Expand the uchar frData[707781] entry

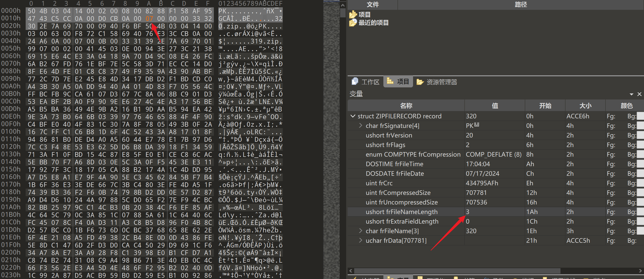pyautogui.click(x=360, y=240)
